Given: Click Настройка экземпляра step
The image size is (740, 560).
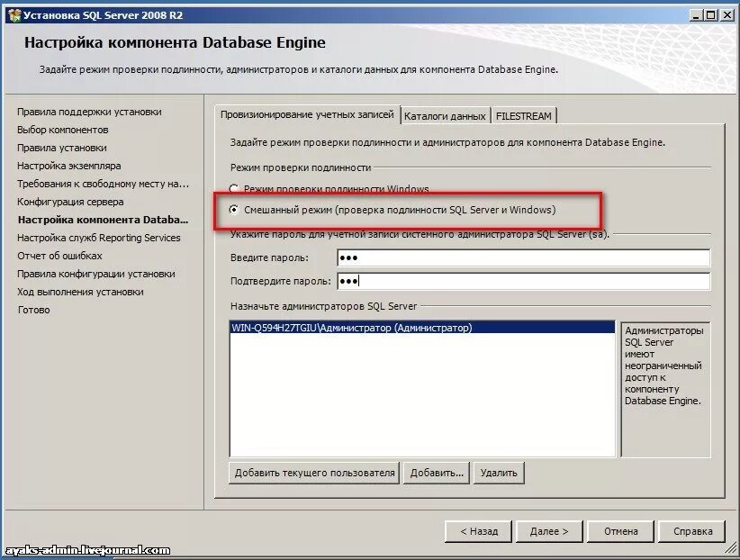Looking at the screenshot, I should [69, 166].
